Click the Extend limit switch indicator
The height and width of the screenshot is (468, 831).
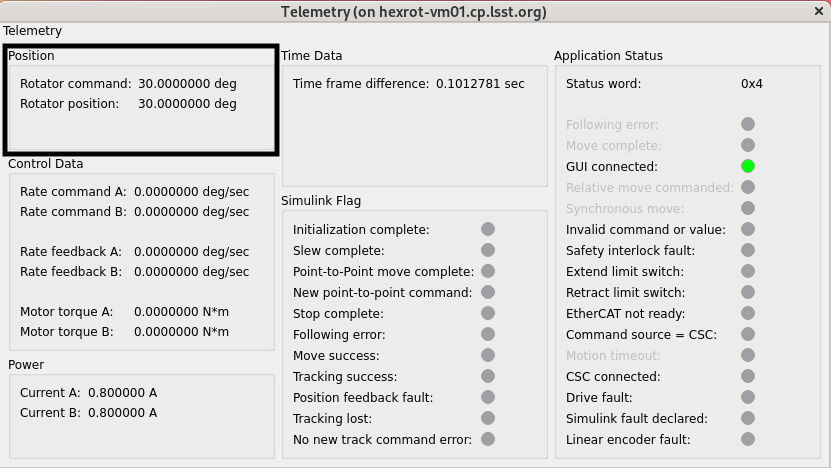(748, 271)
